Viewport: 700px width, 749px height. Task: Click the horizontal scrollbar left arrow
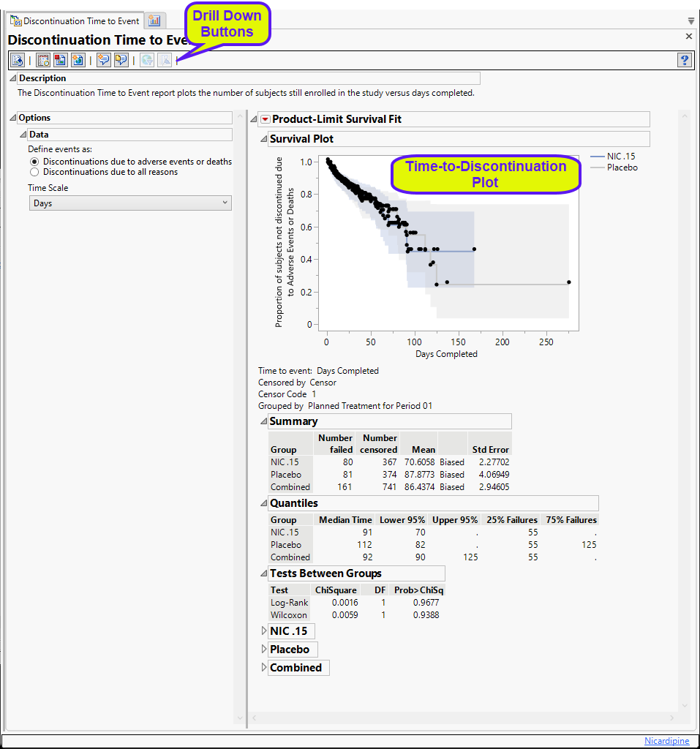255,718
